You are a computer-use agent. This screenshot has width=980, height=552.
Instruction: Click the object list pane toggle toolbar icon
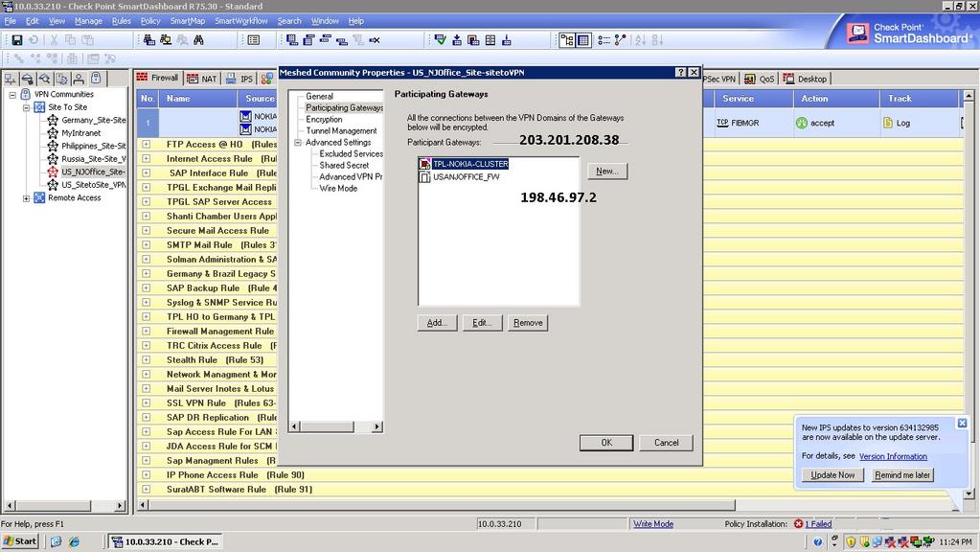(583, 40)
